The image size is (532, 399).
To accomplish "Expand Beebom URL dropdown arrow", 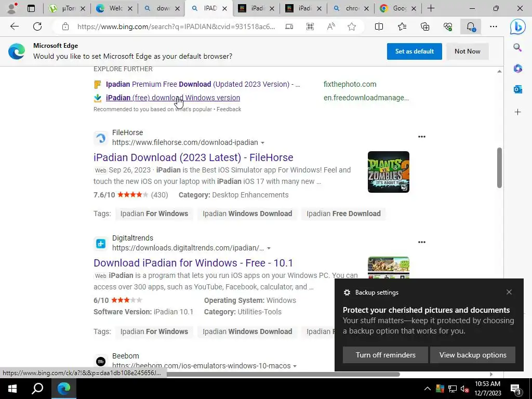I will click(x=295, y=366).
